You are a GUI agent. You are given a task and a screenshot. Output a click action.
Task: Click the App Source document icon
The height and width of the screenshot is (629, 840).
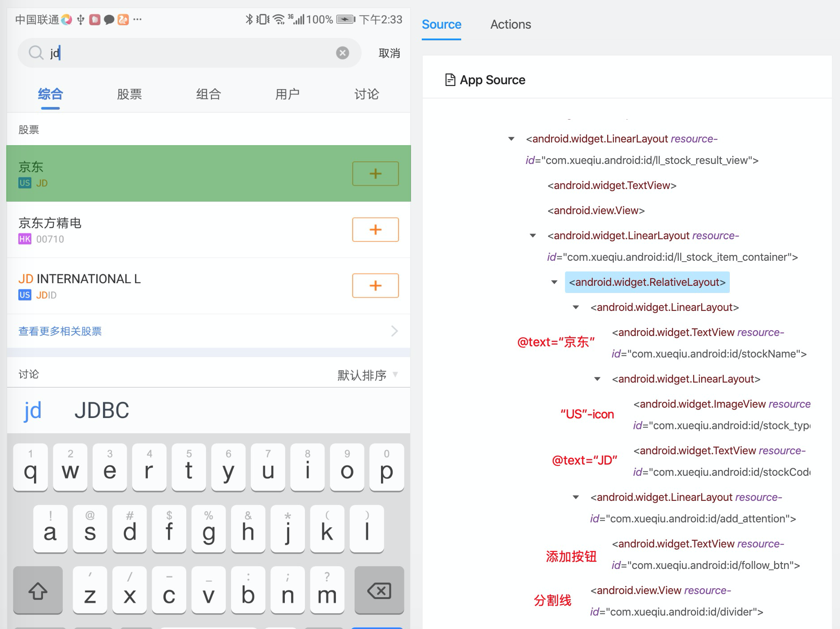(x=450, y=80)
